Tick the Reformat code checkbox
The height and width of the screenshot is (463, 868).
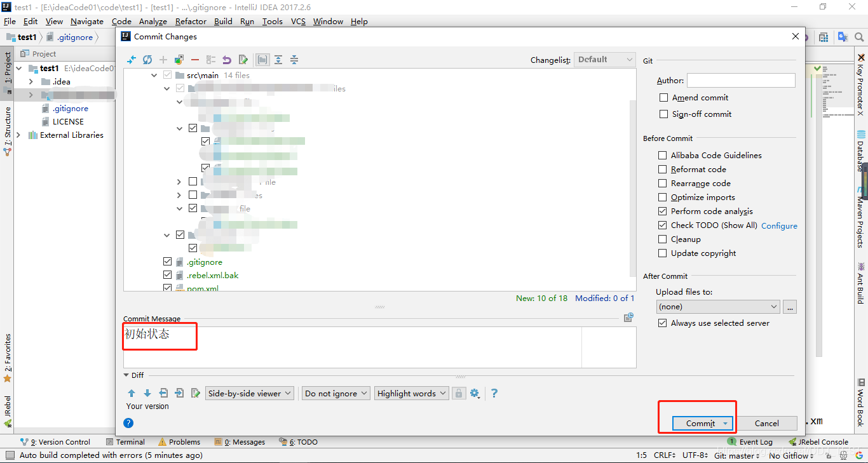[663, 170]
